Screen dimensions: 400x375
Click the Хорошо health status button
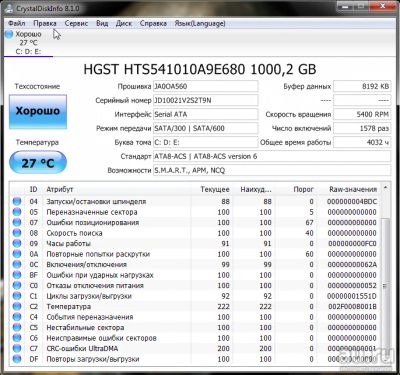[38, 111]
